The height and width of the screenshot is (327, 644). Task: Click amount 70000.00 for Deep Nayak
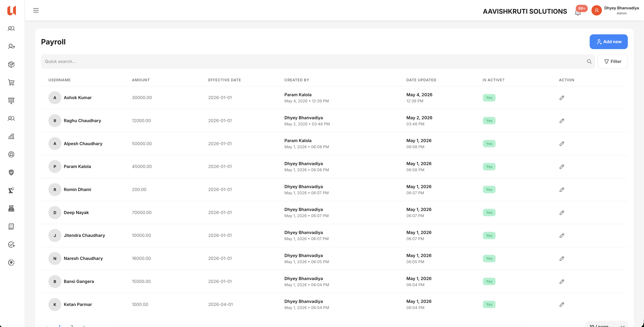(141, 213)
